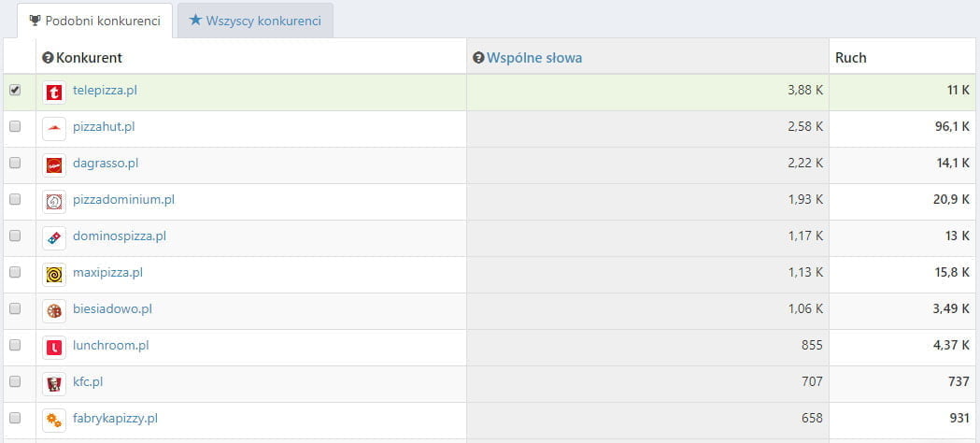Click the telepizza.pl favicon icon
Screen dimensions: 980x443
(54, 93)
